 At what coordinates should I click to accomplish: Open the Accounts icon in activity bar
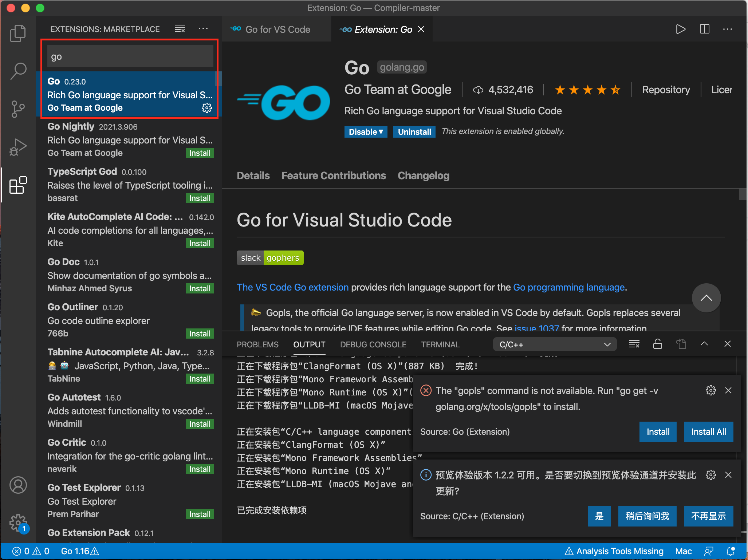[18, 485]
